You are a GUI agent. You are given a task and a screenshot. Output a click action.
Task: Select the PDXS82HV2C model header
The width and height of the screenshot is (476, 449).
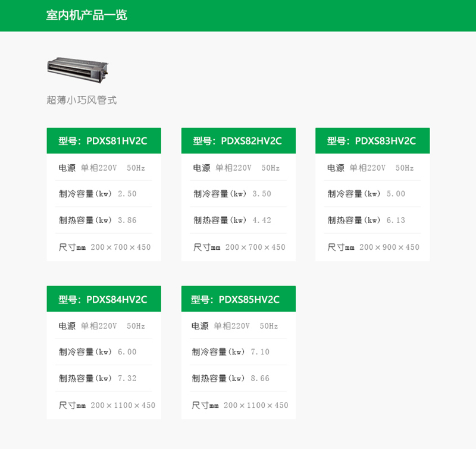pos(238,141)
